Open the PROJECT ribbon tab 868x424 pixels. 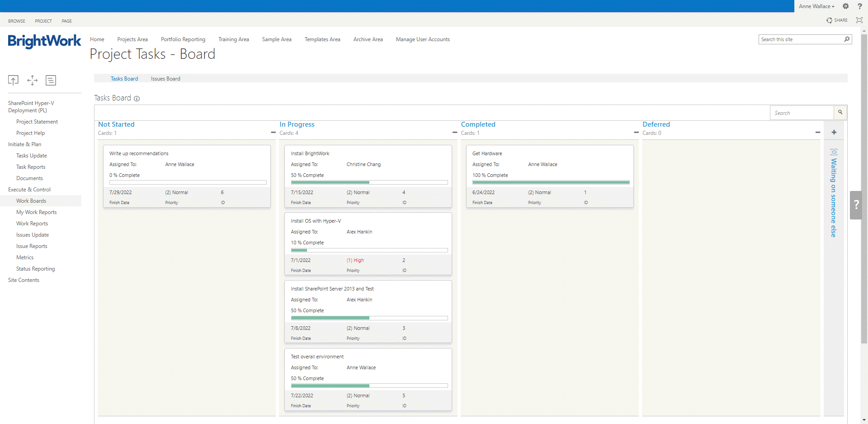(x=43, y=21)
